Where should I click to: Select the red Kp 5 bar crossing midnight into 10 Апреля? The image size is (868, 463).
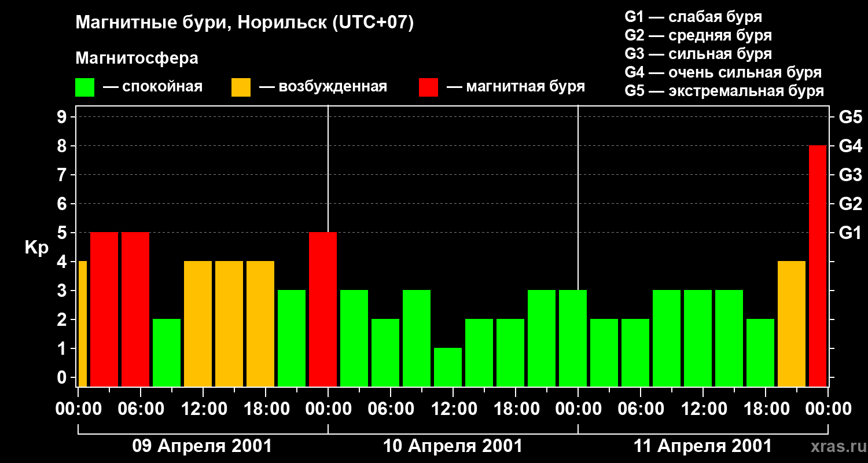tap(323, 309)
